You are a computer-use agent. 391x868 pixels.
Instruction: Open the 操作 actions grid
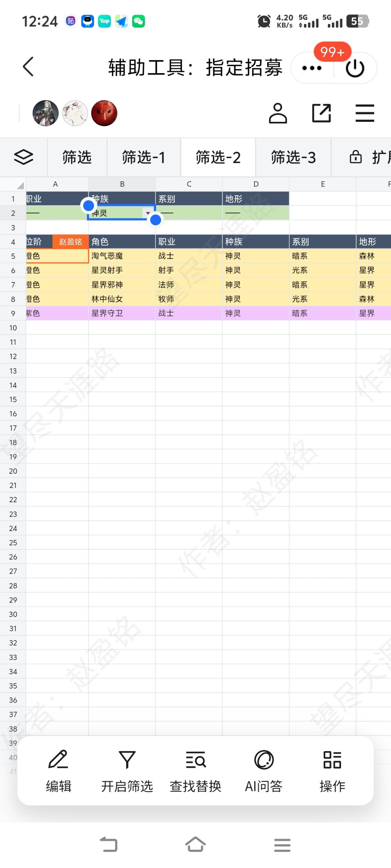tap(332, 771)
